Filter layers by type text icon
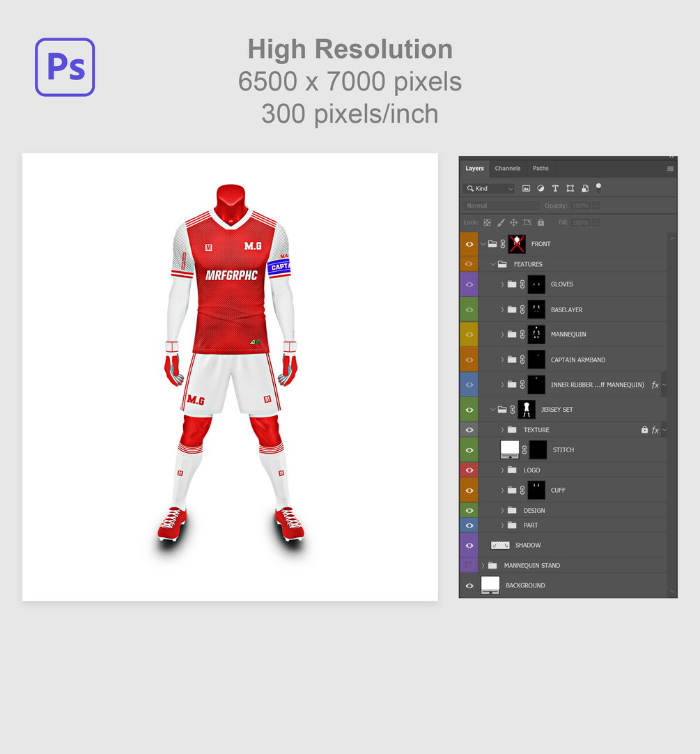The image size is (700, 754). click(555, 188)
